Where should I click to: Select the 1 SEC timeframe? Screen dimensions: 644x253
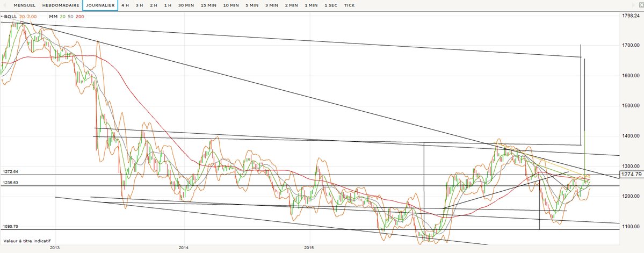pos(331,5)
